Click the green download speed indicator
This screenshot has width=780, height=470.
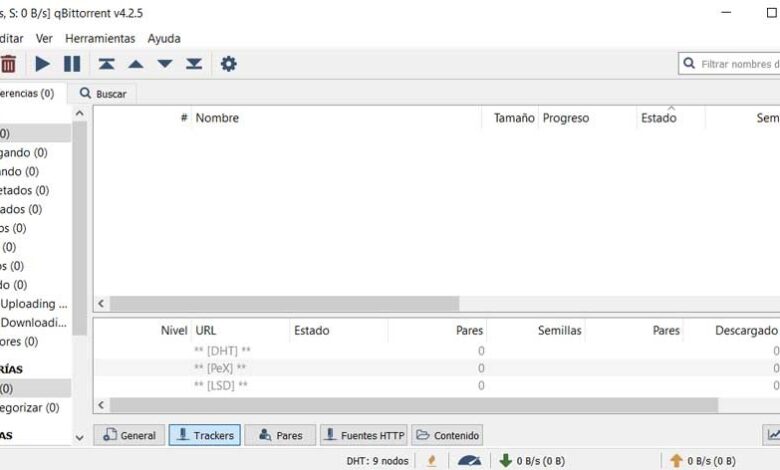[532, 461]
